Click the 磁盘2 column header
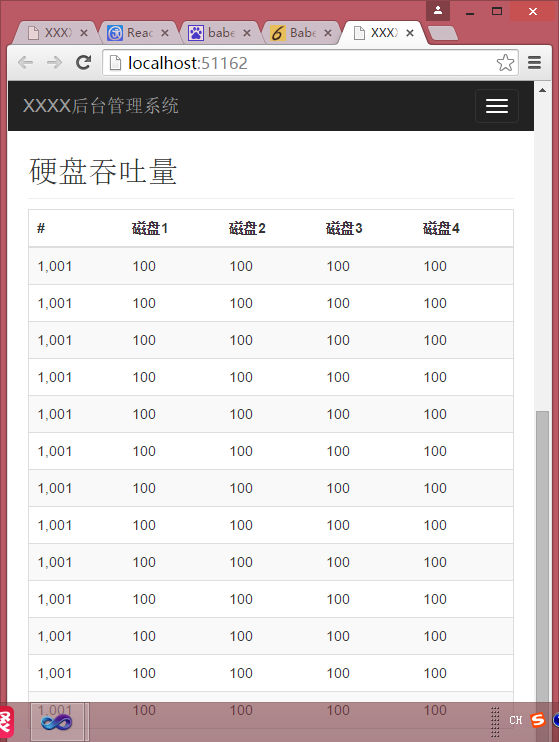This screenshot has width=559, height=742. [x=247, y=229]
